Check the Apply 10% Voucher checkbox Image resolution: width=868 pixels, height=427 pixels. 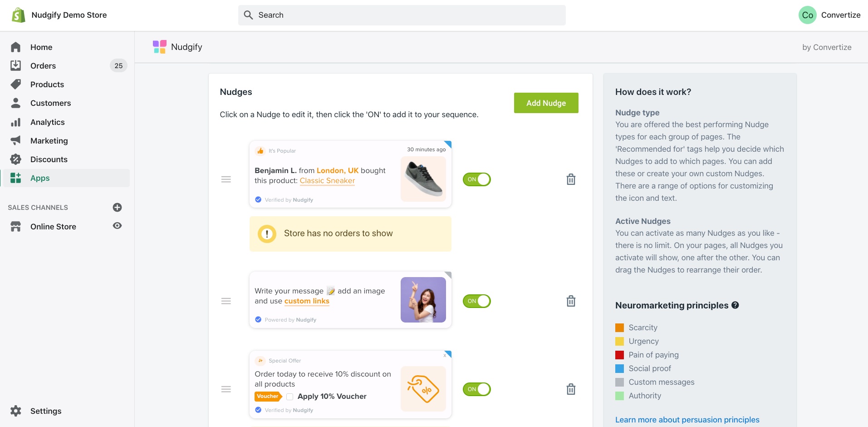click(289, 397)
